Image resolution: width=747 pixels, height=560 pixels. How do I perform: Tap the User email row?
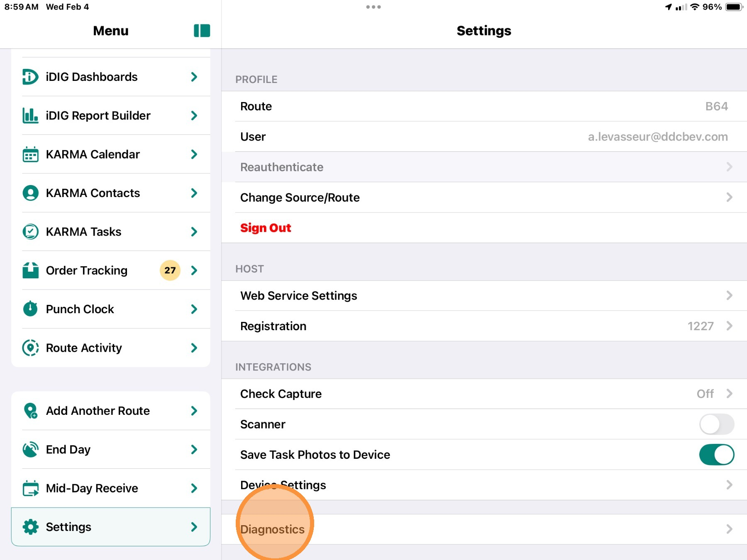pyautogui.click(x=484, y=136)
